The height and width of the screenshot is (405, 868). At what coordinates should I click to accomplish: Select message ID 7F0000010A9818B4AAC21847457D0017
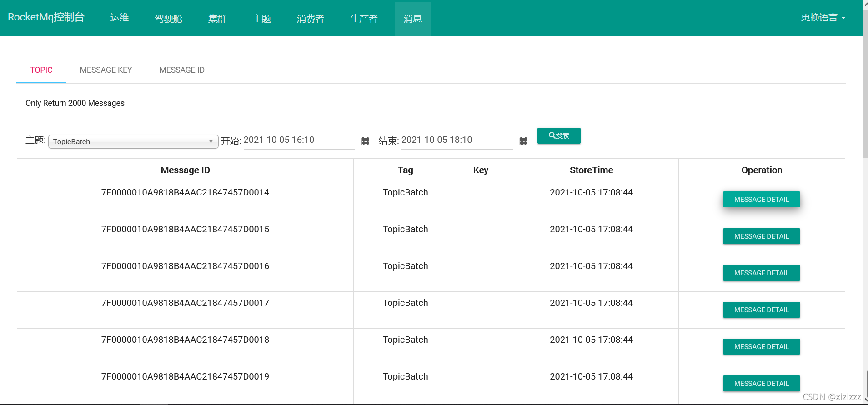click(186, 303)
